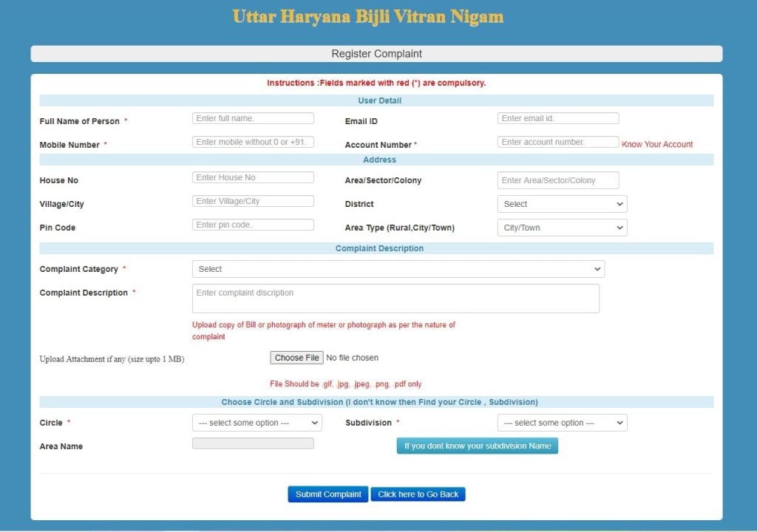This screenshot has width=757, height=532.
Task: Open the Know Your Account link
Action: [656, 145]
